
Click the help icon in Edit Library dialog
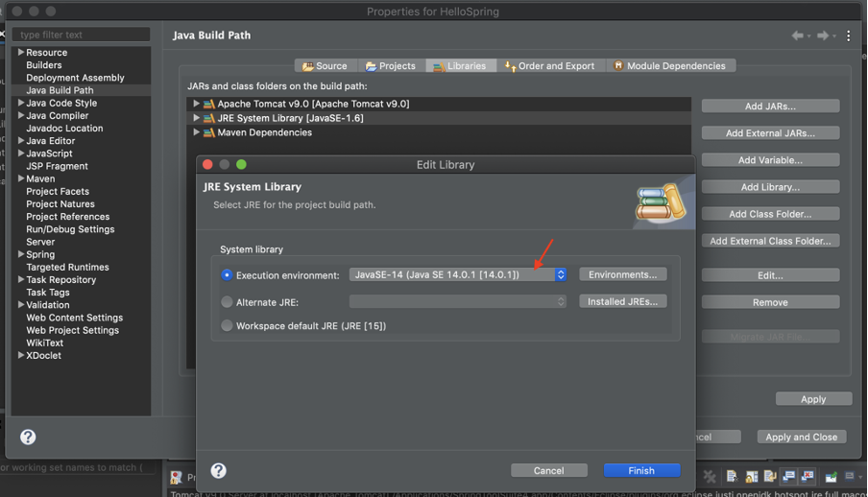218,471
